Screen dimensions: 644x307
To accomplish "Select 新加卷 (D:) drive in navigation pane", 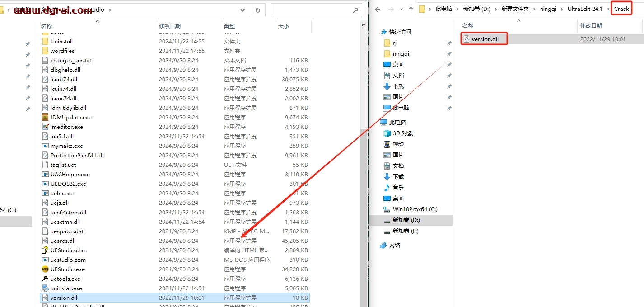I will (x=401, y=220).
